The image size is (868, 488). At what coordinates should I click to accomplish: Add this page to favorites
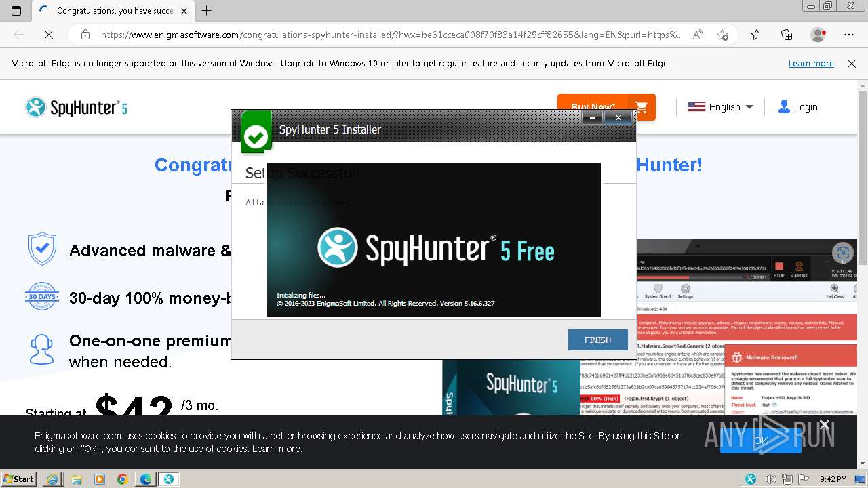722,35
